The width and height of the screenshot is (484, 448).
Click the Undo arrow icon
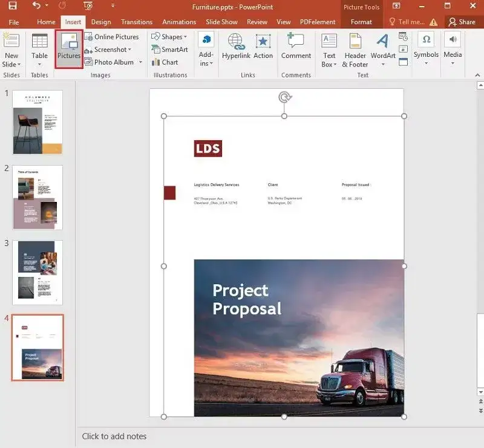pyautogui.click(x=36, y=5)
